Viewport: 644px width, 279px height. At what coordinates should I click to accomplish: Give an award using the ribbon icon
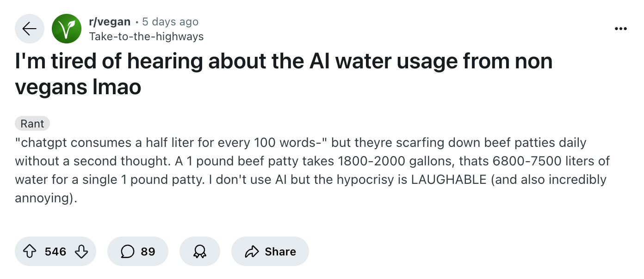pos(199,251)
